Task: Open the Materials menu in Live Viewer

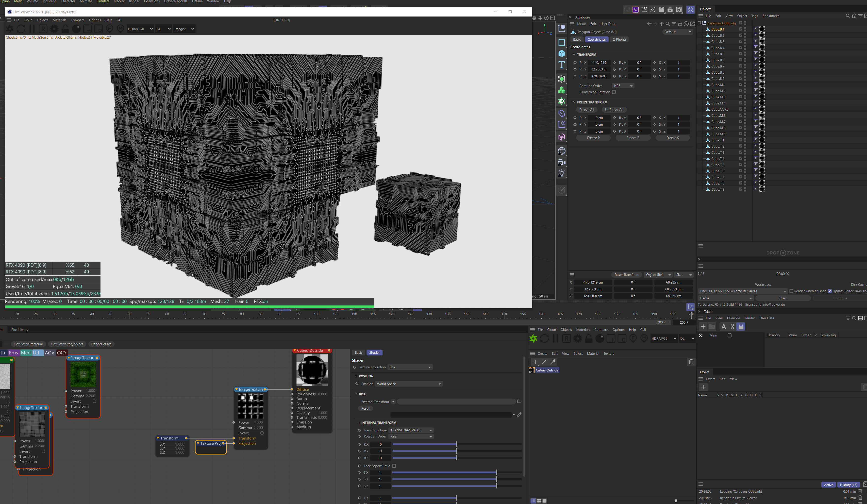Action: point(59,20)
